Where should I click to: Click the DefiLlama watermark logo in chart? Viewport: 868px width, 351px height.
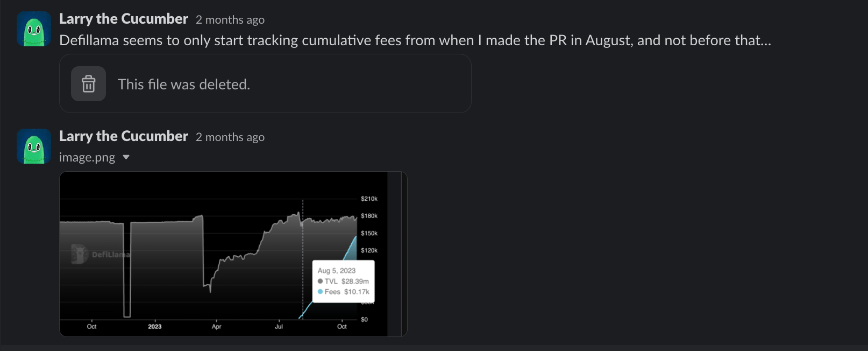pos(80,254)
